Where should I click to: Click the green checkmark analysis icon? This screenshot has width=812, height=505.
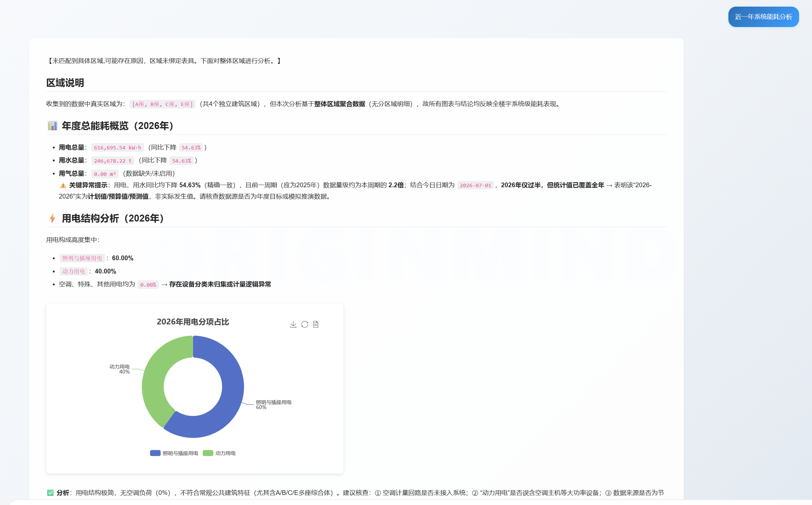[50, 493]
